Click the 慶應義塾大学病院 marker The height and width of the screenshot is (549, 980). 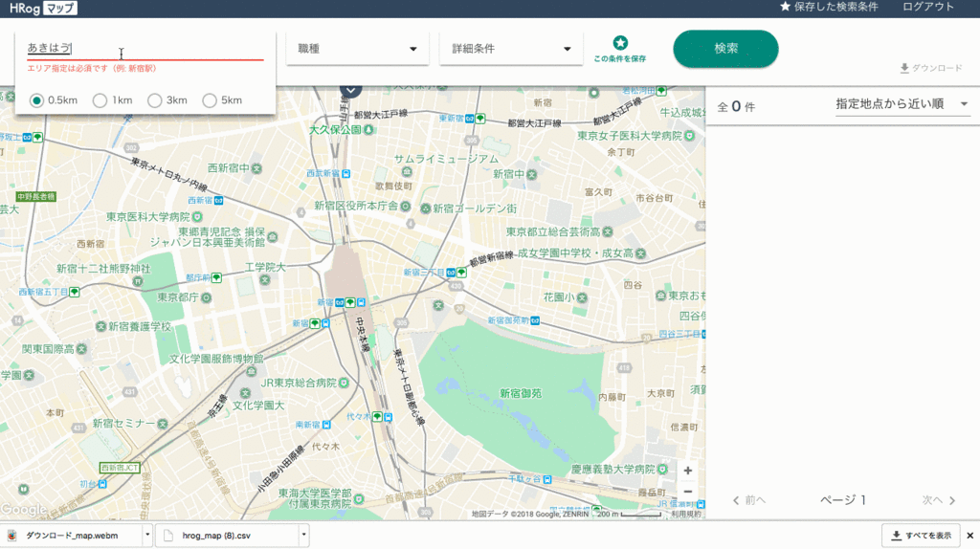(663, 469)
